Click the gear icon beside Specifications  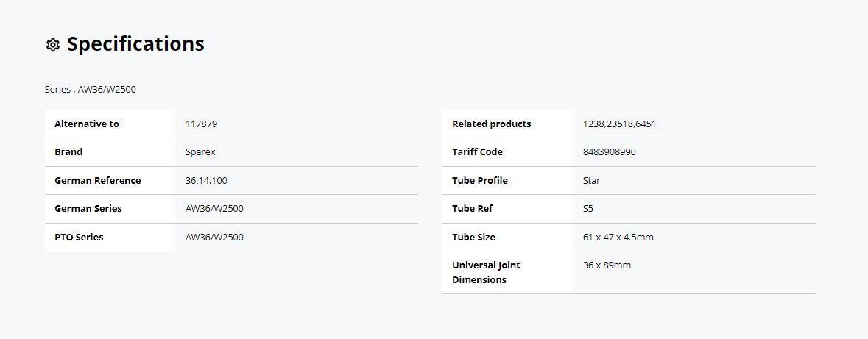tap(52, 45)
